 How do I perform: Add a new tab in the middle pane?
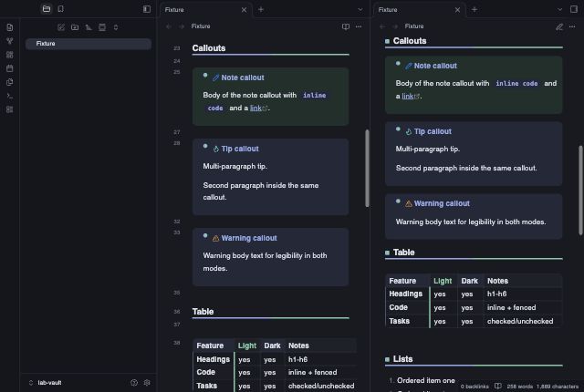[x=261, y=9]
